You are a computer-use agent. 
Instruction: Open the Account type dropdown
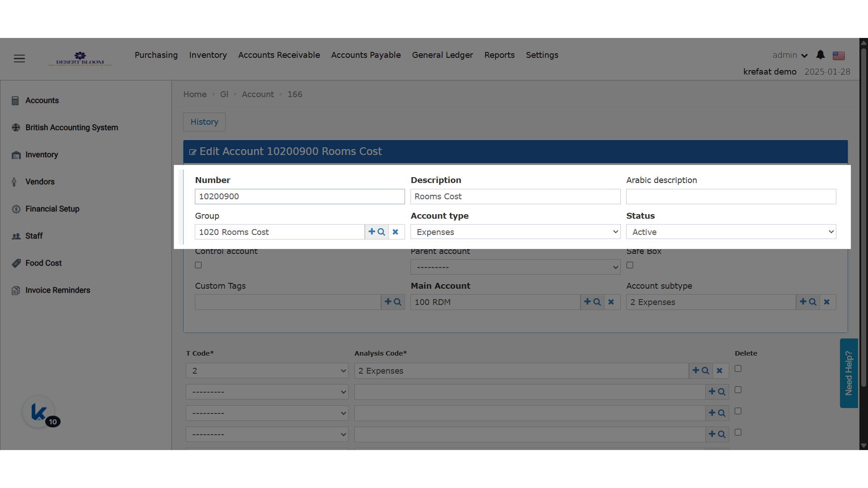click(515, 232)
